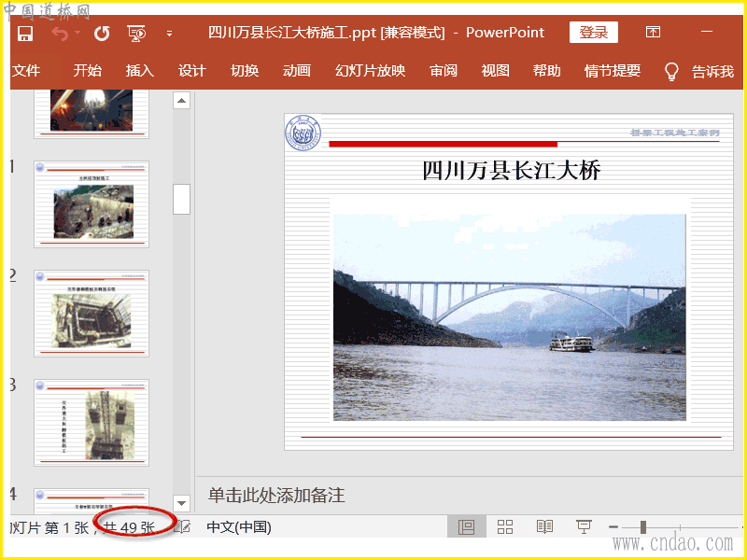Open Customize Quick Access Toolbar dropdown
Viewport: 747px width, 560px height.
click(x=169, y=34)
